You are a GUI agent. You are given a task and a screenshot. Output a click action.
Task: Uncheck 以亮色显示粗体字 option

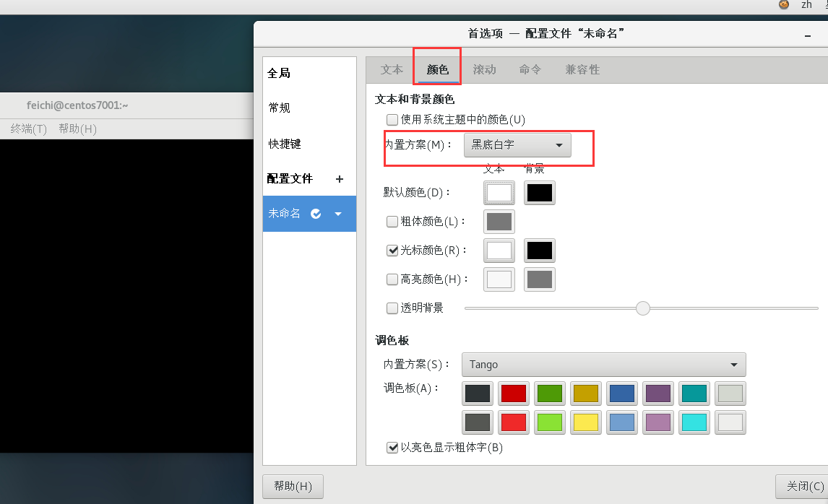(x=392, y=448)
